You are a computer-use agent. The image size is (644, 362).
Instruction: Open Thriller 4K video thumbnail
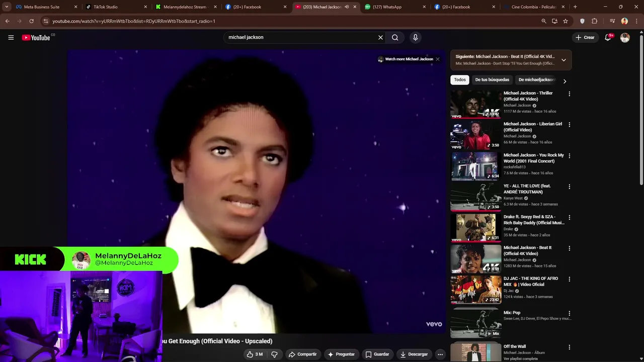[x=475, y=104]
